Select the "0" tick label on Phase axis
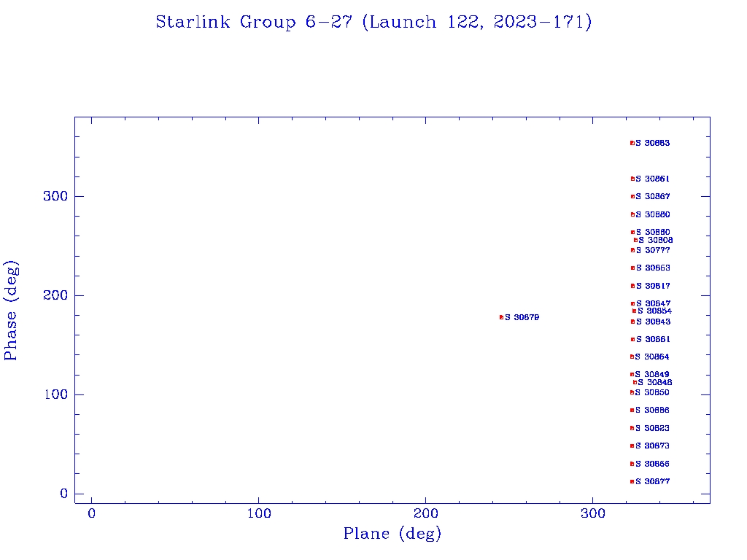 coord(64,494)
